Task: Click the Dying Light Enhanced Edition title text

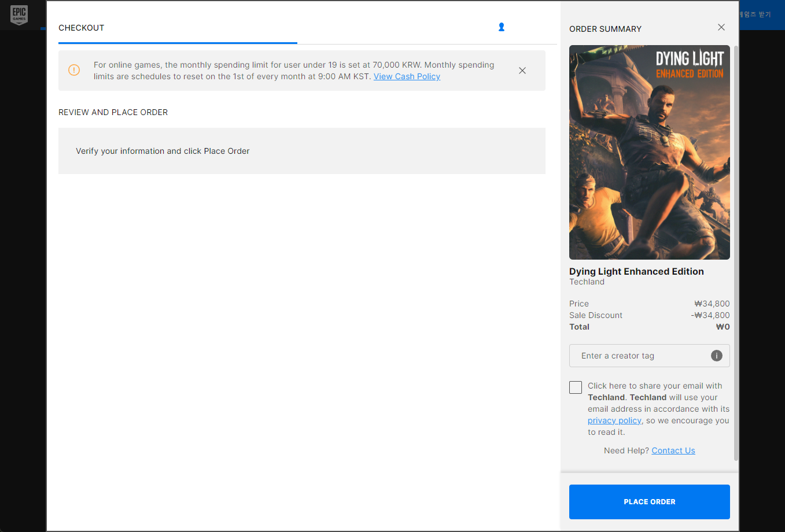Action: click(636, 271)
